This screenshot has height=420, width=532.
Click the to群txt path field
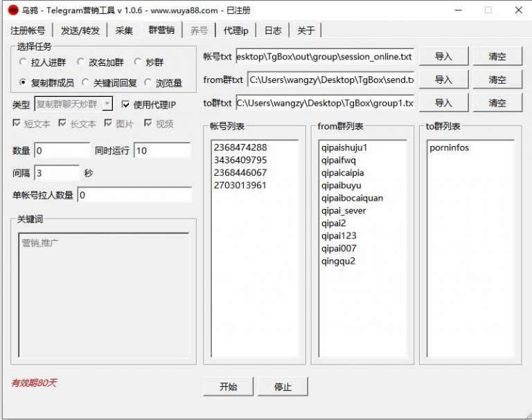click(x=325, y=102)
